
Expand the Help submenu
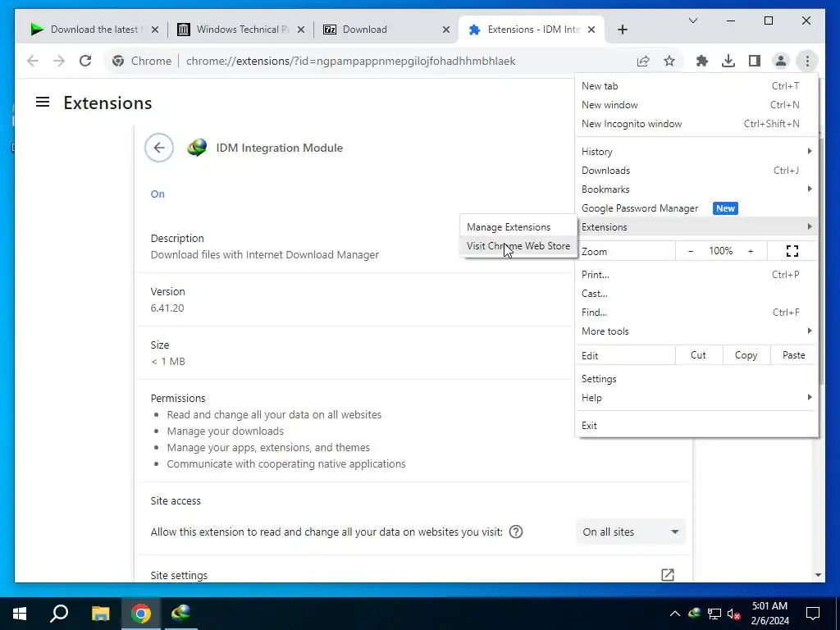[696, 398]
